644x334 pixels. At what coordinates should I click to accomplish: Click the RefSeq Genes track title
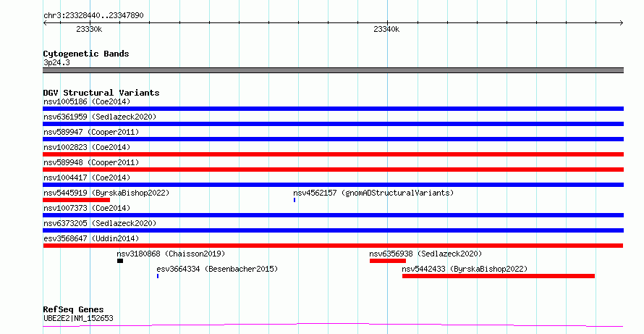pyautogui.click(x=73, y=309)
